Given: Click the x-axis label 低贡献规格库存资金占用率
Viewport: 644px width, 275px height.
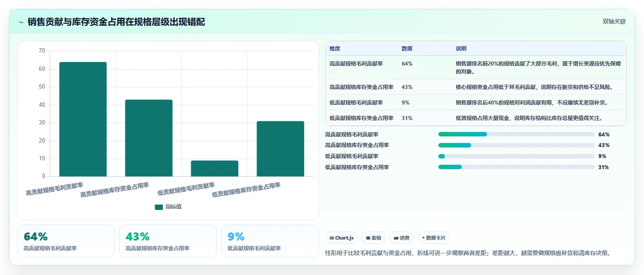Looking at the screenshot, I should point(246,190).
